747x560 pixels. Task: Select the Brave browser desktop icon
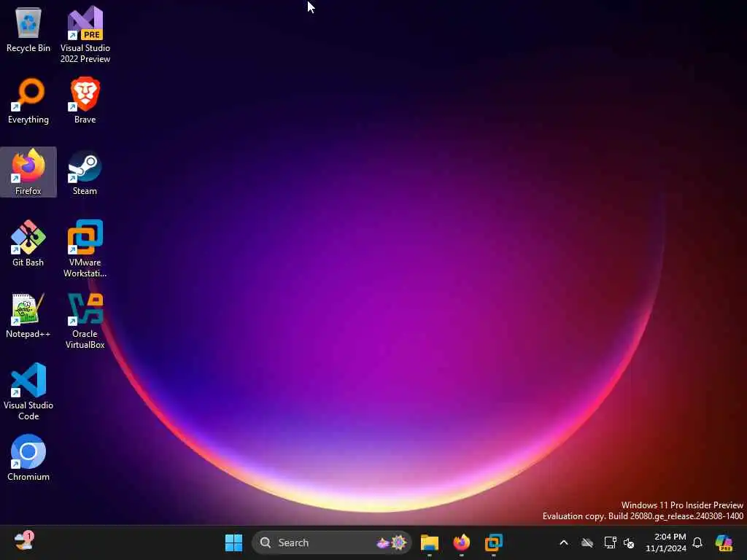click(85, 101)
